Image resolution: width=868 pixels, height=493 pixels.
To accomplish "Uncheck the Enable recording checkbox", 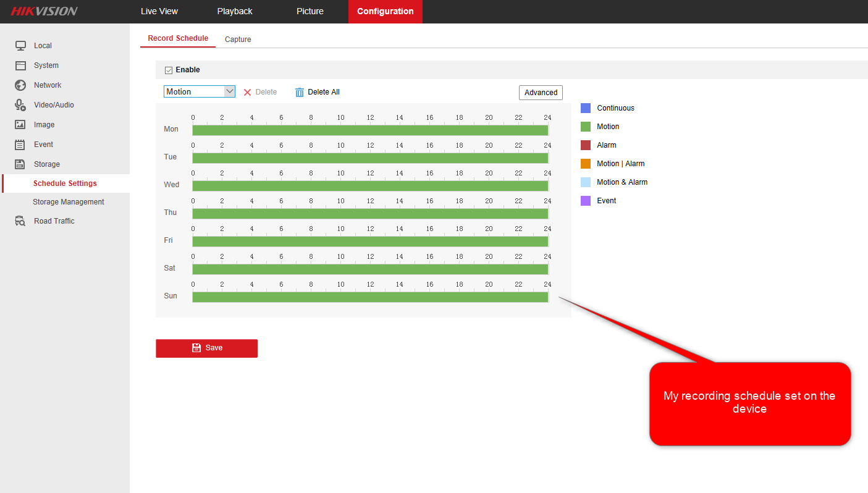I will (x=169, y=70).
